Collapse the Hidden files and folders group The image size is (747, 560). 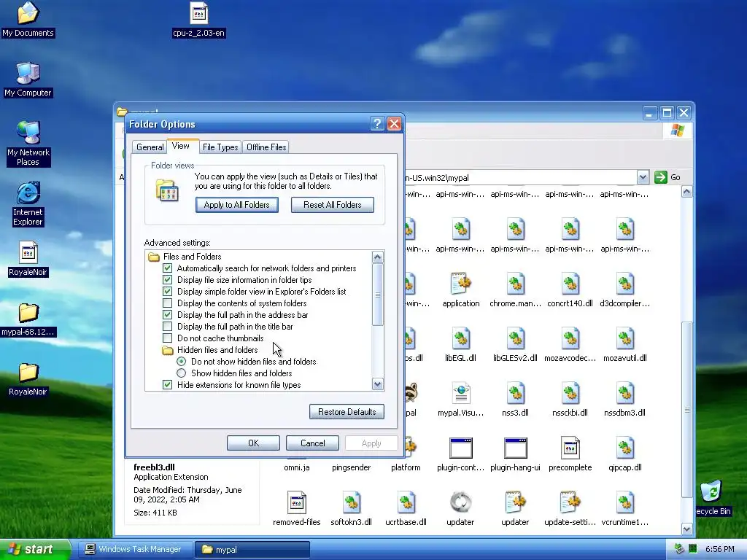pos(167,350)
